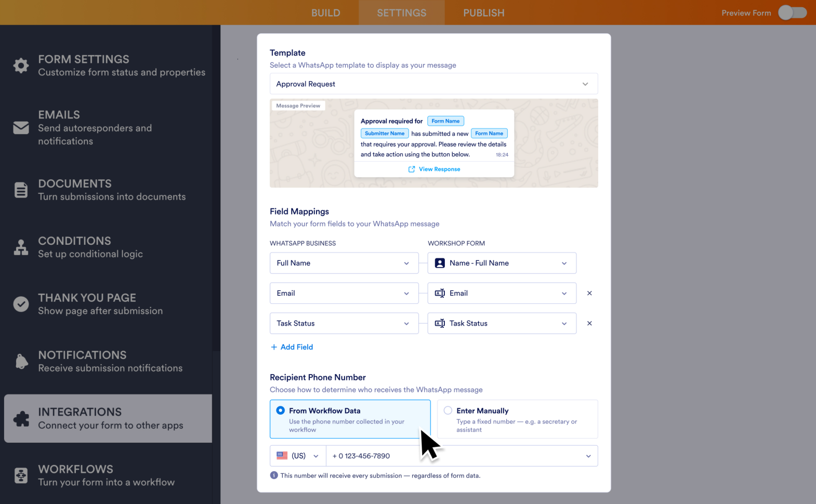Image resolution: width=816 pixels, height=504 pixels.
Task: Click the Template heading
Action: coord(287,53)
